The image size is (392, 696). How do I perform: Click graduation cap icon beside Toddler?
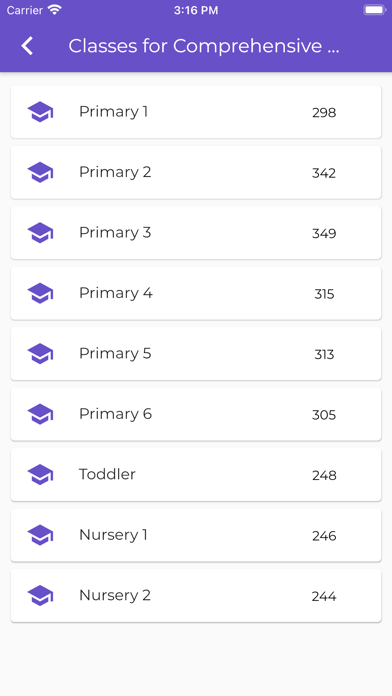(x=40, y=475)
